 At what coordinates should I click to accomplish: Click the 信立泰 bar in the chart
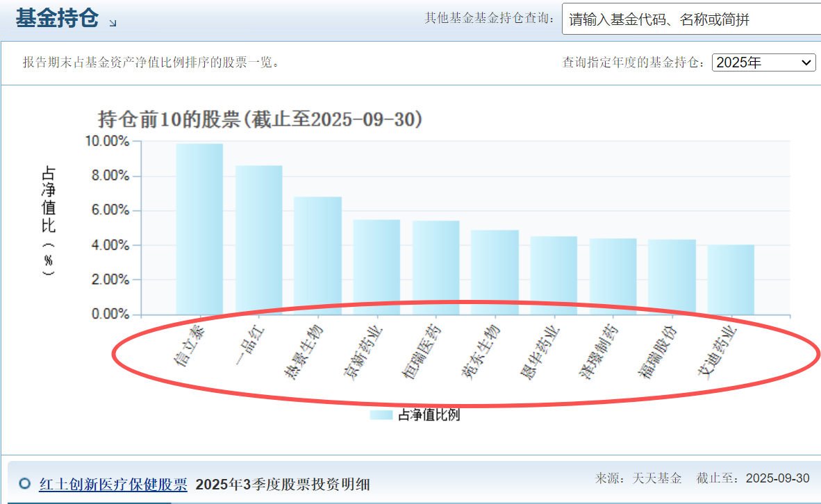(199, 229)
